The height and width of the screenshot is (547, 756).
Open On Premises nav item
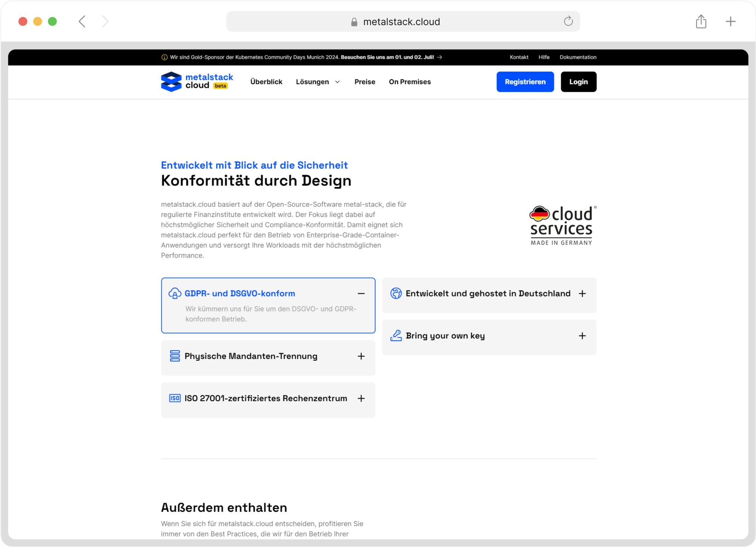click(410, 82)
